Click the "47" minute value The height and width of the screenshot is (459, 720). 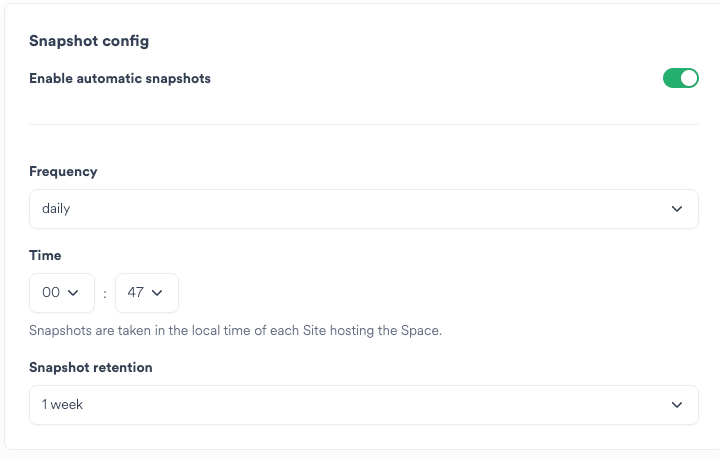[x=136, y=293]
